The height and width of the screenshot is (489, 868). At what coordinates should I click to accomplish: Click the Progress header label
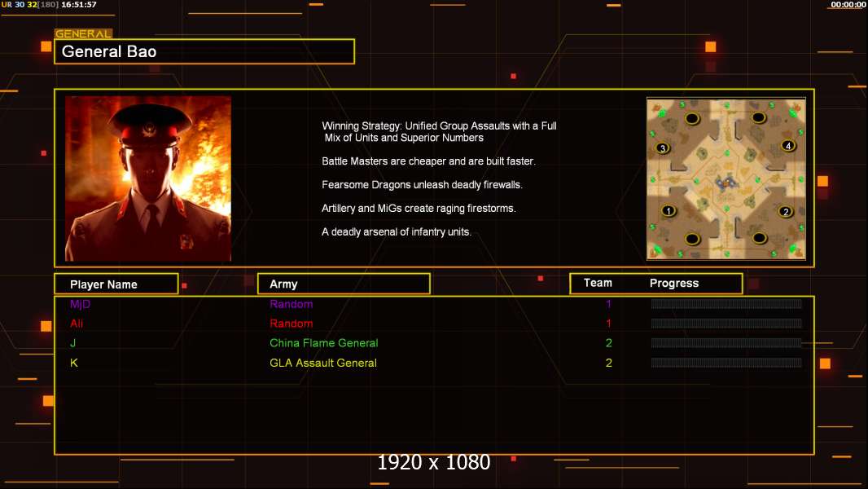tap(673, 283)
